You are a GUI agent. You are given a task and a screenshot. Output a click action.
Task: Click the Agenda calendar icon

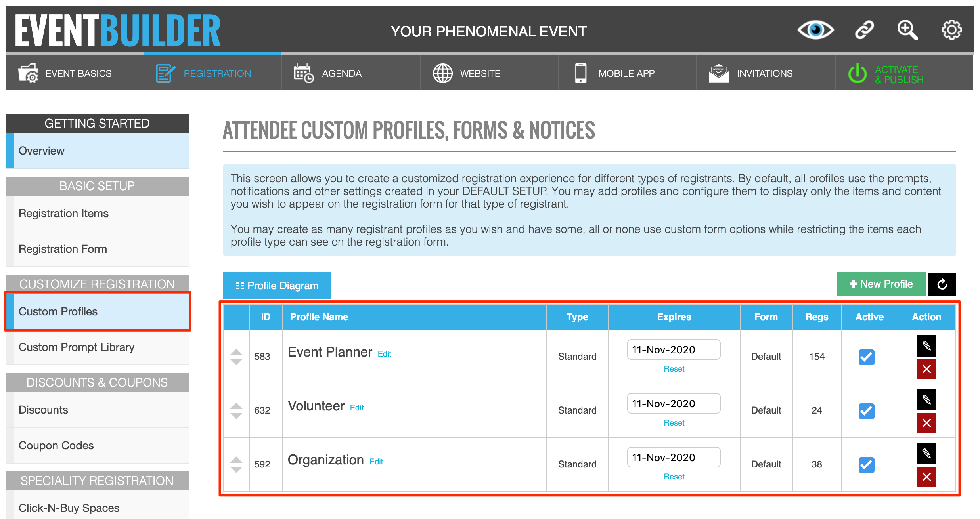304,73
